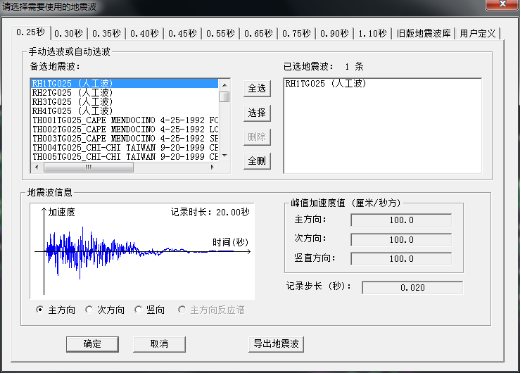Select RH1TG025 in the 已选地震波 list
521x374 pixels.
point(326,83)
